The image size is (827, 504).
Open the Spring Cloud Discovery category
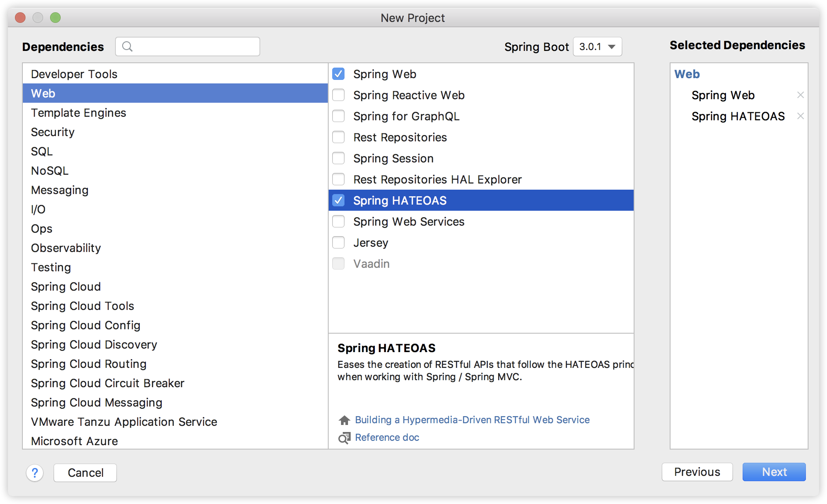(x=94, y=345)
